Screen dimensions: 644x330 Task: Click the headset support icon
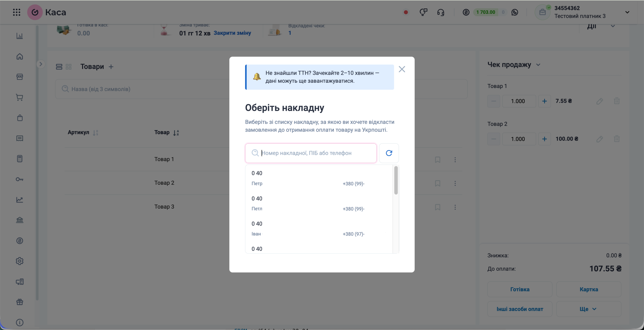440,12
